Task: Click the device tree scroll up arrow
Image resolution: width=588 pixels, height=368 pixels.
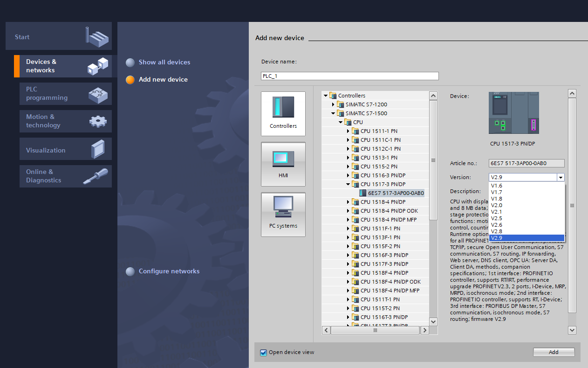Action: [x=433, y=96]
